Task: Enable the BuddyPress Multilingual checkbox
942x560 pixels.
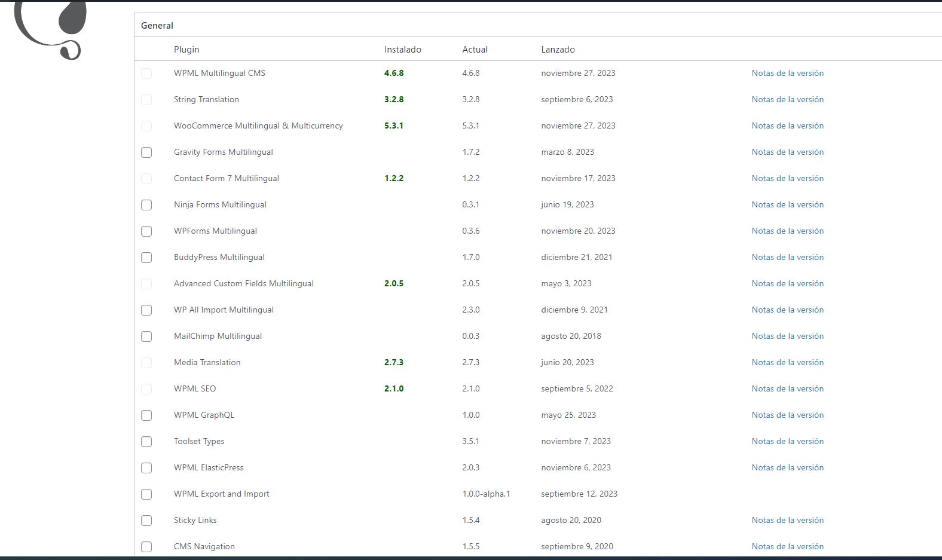Action: point(146,258)
